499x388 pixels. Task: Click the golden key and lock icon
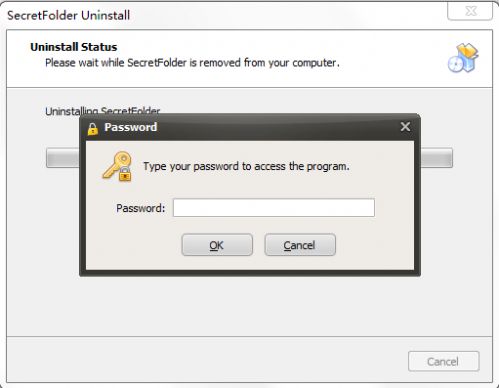pos(117,167)
